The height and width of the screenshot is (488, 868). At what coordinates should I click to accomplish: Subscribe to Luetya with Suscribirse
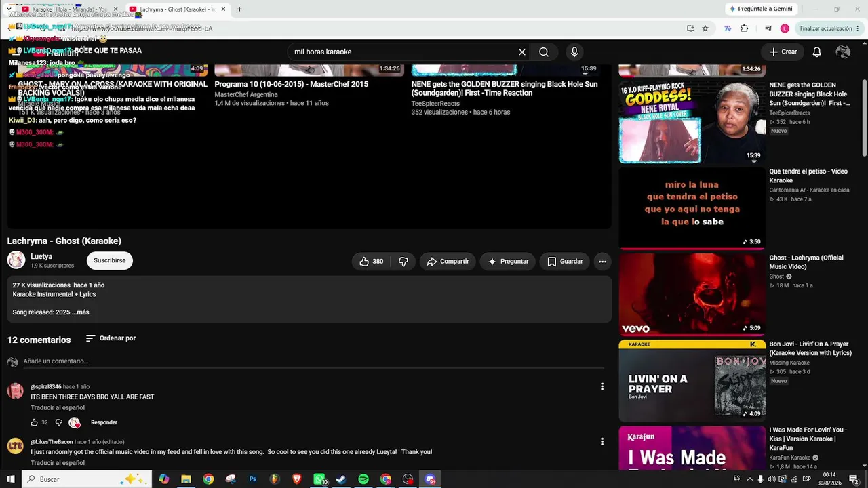click(110, 261)
